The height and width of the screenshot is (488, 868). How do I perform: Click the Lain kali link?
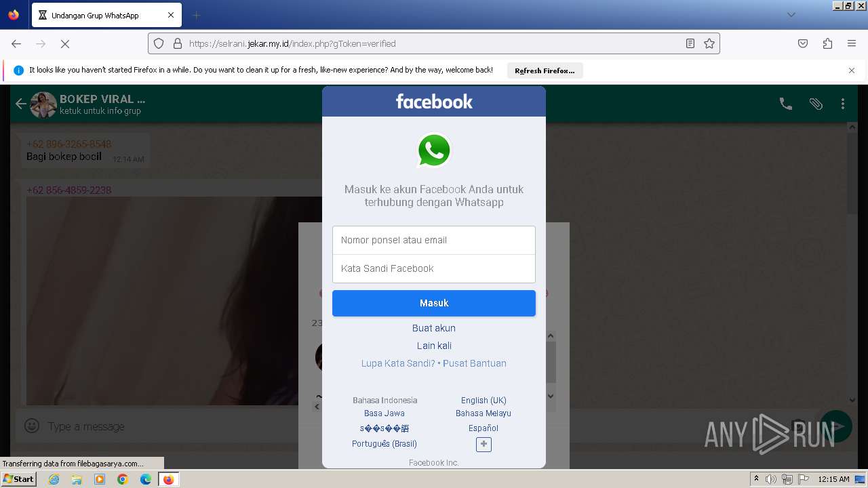[434, 346]
